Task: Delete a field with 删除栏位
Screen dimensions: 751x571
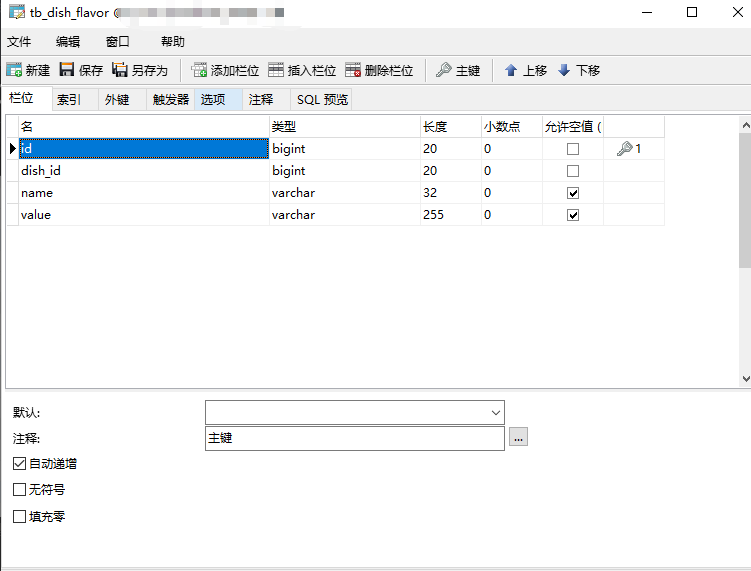Action: 379,70
